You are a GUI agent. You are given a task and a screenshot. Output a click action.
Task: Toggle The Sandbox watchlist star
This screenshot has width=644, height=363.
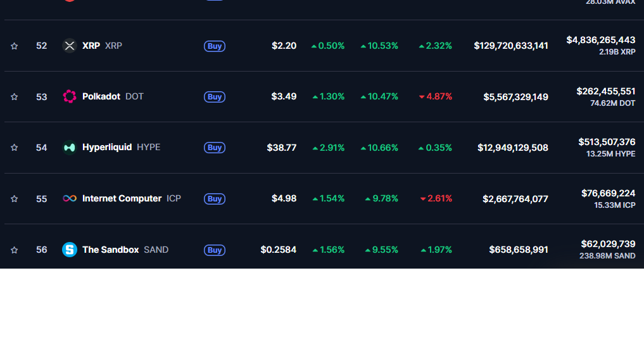15,250
